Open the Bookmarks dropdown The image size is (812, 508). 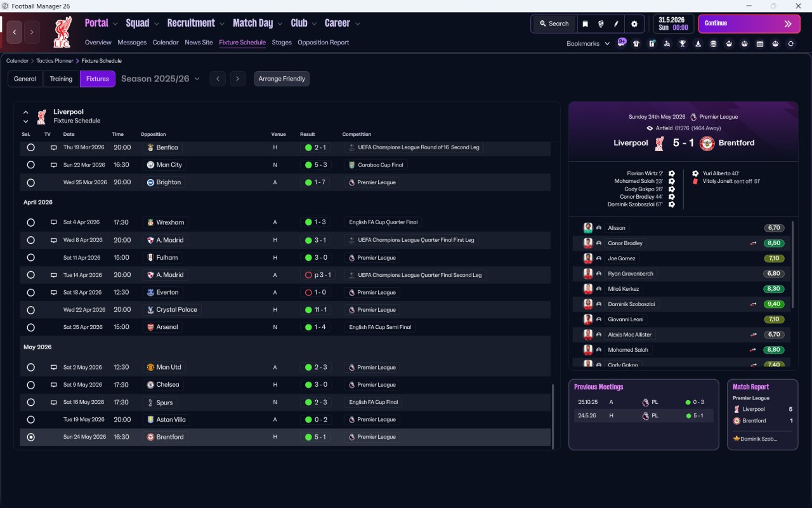(588, 44)
